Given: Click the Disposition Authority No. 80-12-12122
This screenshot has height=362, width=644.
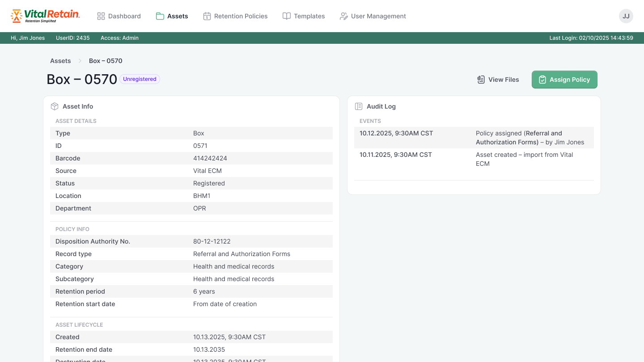Looking at the screenshot, I should [212, 241].
